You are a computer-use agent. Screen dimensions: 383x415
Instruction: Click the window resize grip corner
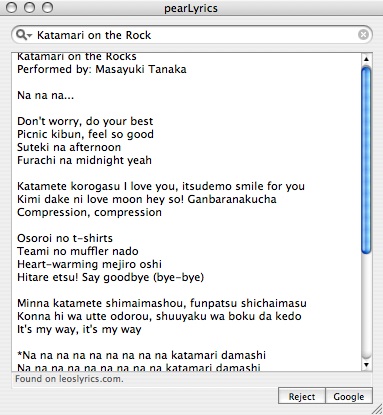point(377,409)
